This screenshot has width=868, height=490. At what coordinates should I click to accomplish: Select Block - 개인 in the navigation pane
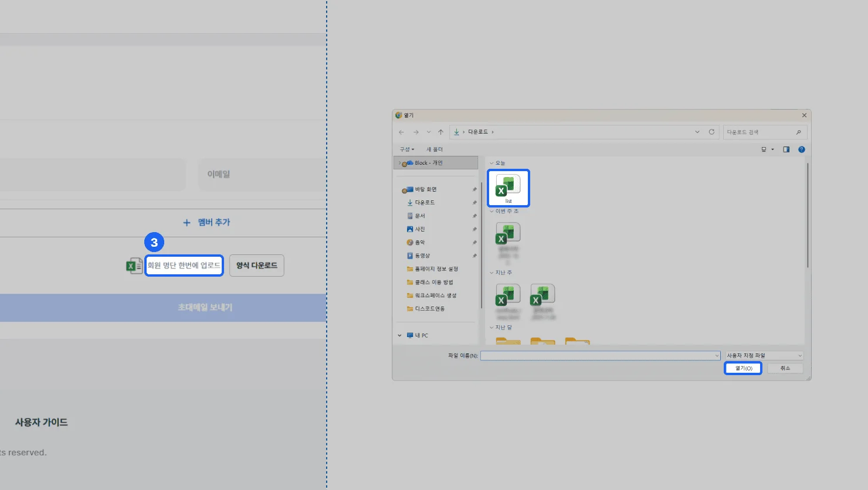pyautogui.click(x=436, y=163)
